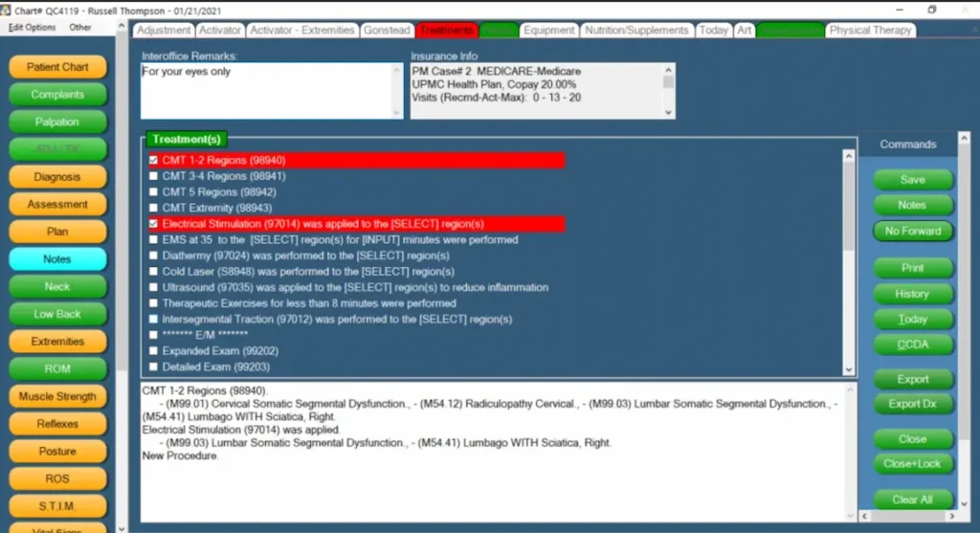
Task: Select the Art tab
Action: click(x=744, y=30)
